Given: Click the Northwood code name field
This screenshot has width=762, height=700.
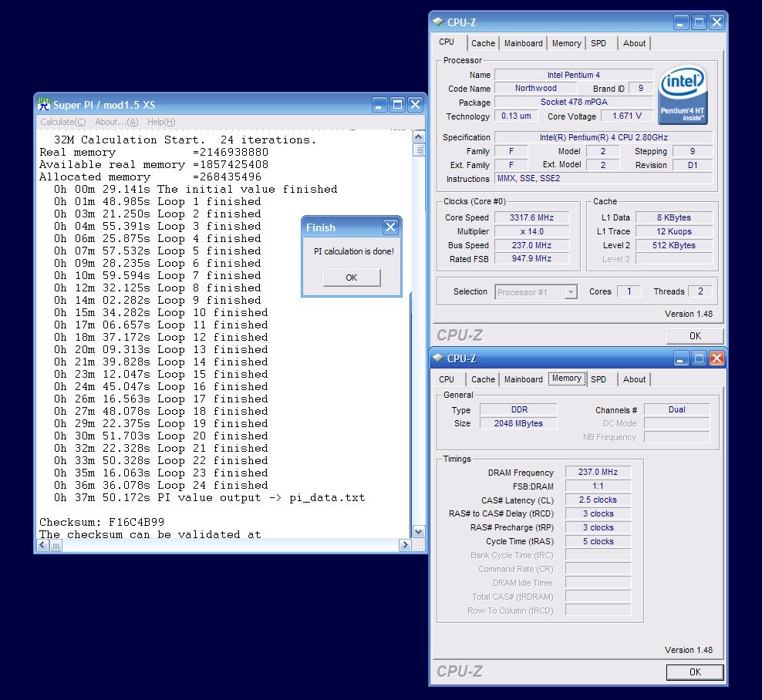Looking at the screenshot, I should (x=535, y=89).
